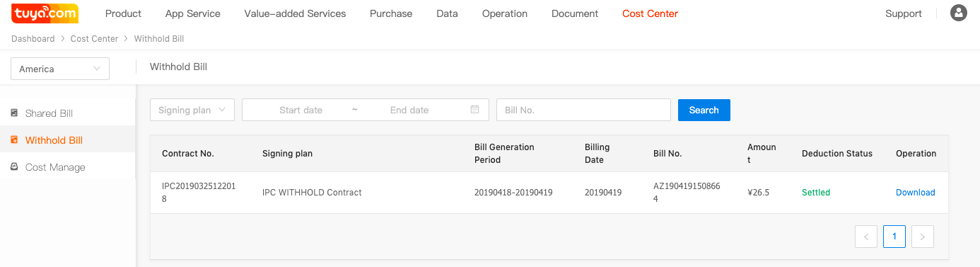
Task: Click the Deduction Status column header
Action: click(x=837, y=154)
